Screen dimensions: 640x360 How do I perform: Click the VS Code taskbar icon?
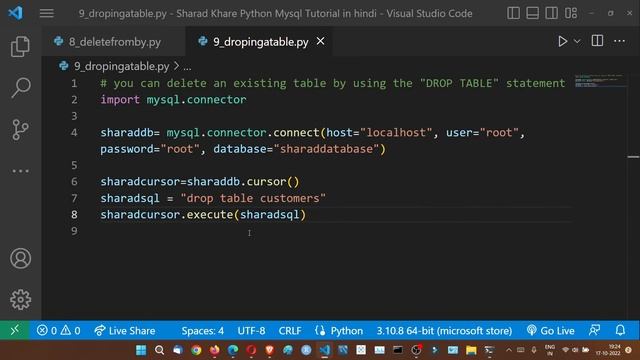click(324, 350)
